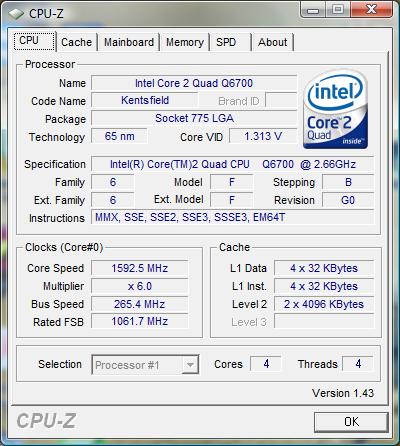
Task: Click the Model value F
Action: pyautogui.click(x=232, y=182)
